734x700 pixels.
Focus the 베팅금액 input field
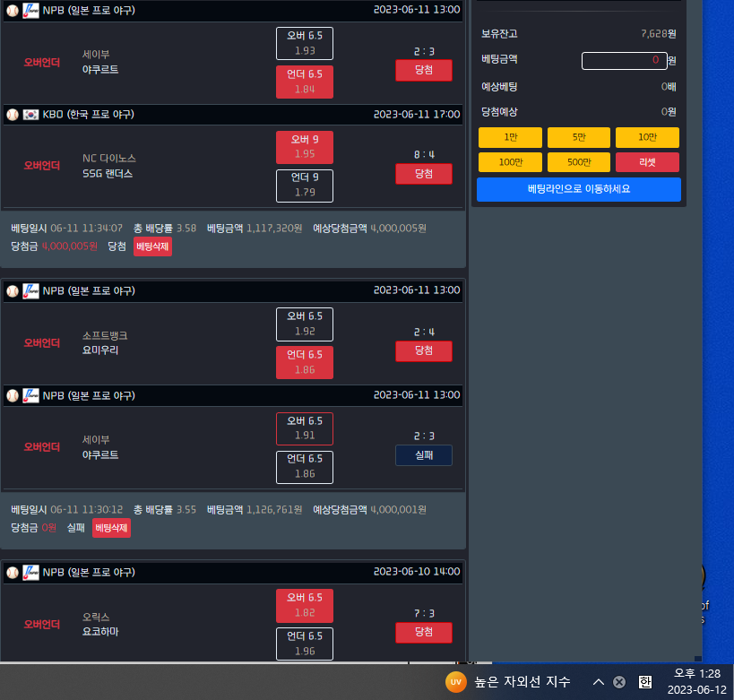pos(624,60)
